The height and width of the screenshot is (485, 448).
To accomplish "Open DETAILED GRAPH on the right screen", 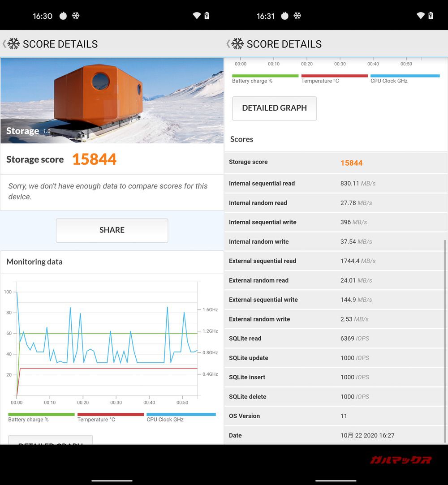I will [x=274, y=108].
